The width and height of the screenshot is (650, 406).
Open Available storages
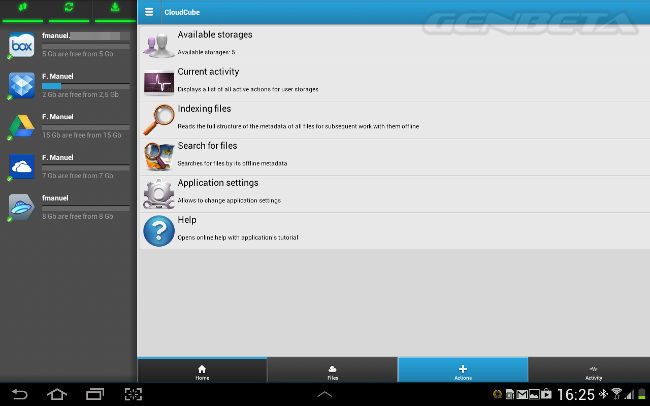(x=392, y=43)
